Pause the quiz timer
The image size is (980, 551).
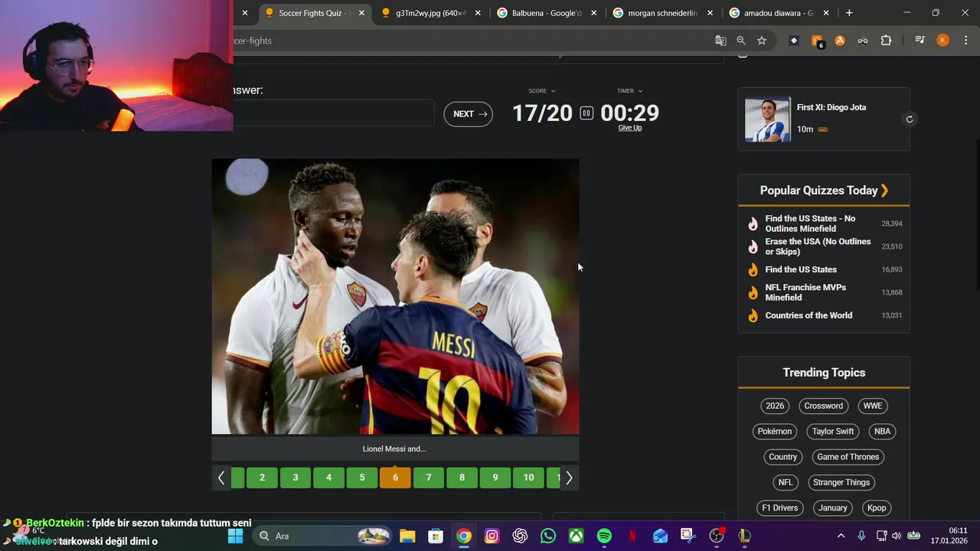(x=586, y=113)
